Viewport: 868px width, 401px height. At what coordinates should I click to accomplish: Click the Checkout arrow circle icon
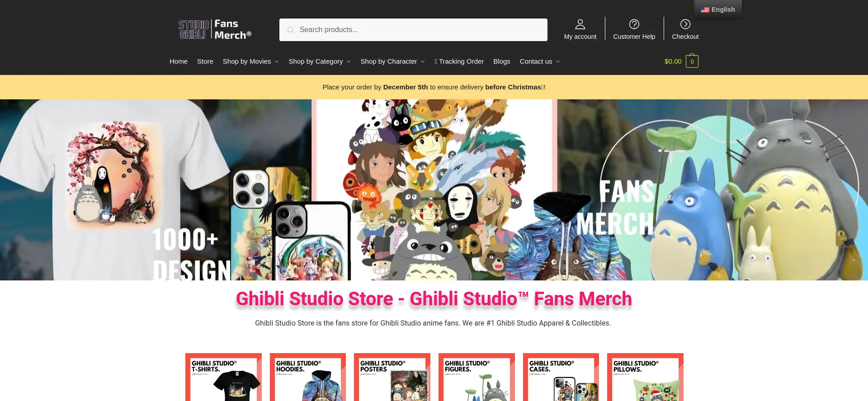tap(685, 24)
